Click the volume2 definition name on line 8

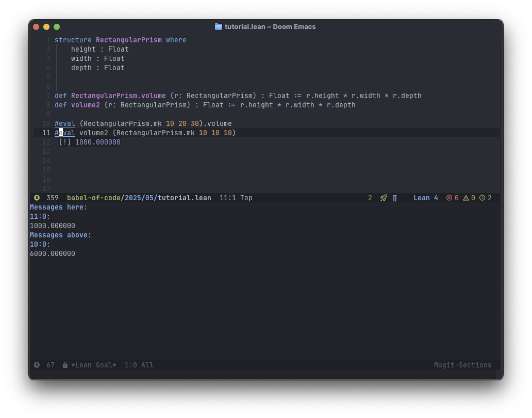86,105
